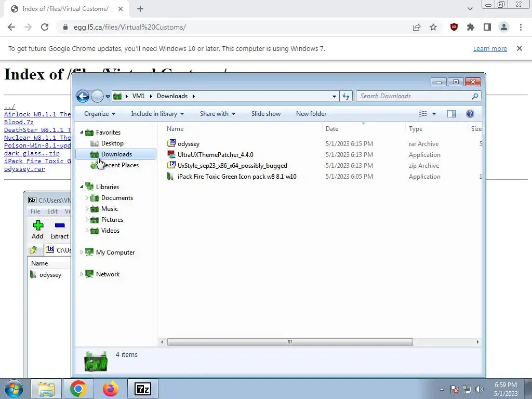Click the Extract button in 7-Zip window

(59, 230)
